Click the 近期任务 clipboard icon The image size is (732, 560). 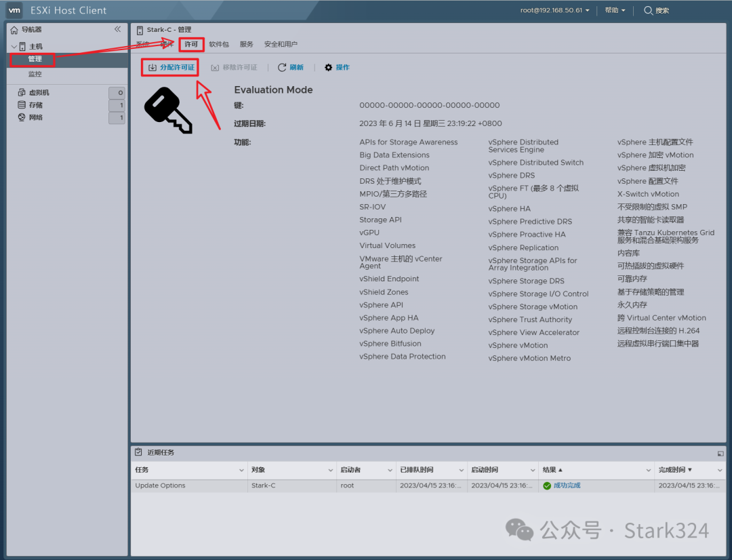tap(139, 452)
